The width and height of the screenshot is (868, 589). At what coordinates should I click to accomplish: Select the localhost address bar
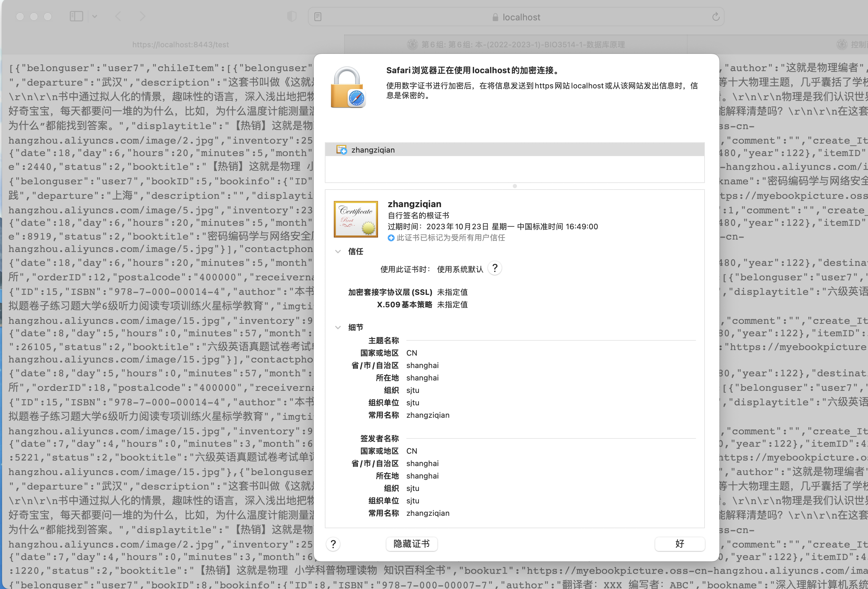(516, 17)
